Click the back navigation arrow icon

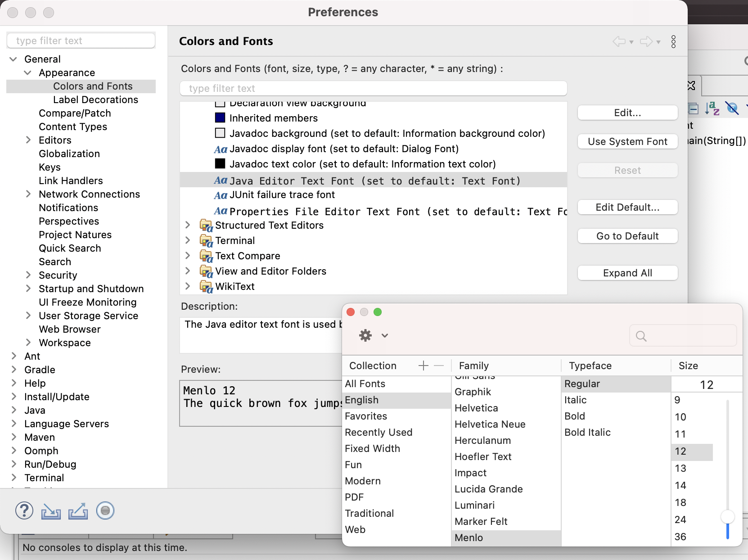click(619, 41)
